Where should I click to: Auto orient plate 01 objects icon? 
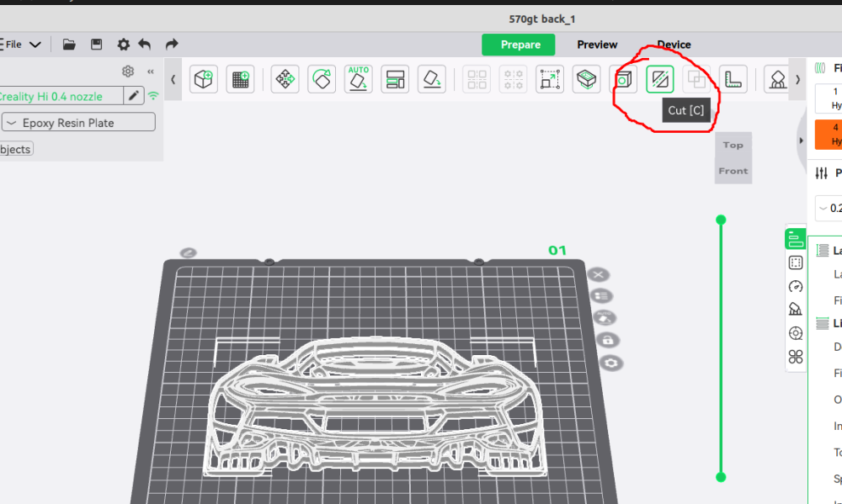(x=605, y=318)
